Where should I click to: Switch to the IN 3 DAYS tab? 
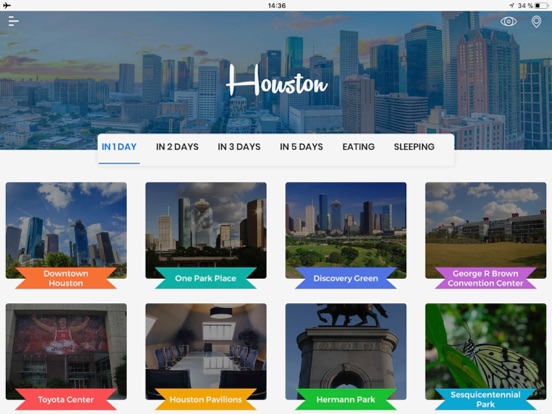click(x=239, y=147)
